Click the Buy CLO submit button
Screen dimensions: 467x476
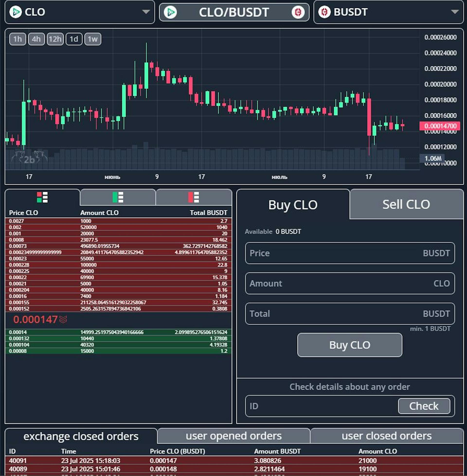pyautogui.click(x=350, y=345)
